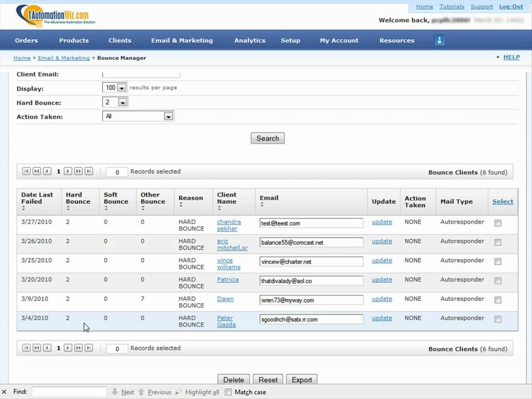Open the Analytics menu
Screen dimensions: 532x399
(x=250, y=40)
